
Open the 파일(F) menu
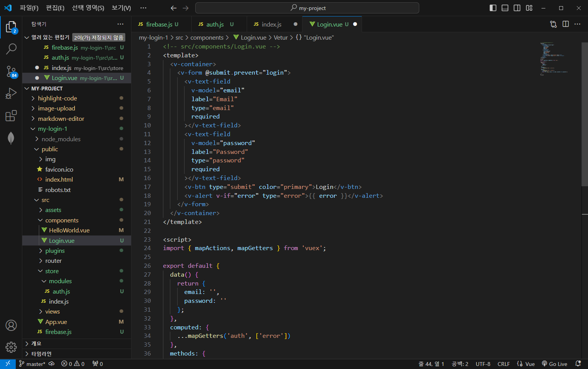tap(29, 8)
